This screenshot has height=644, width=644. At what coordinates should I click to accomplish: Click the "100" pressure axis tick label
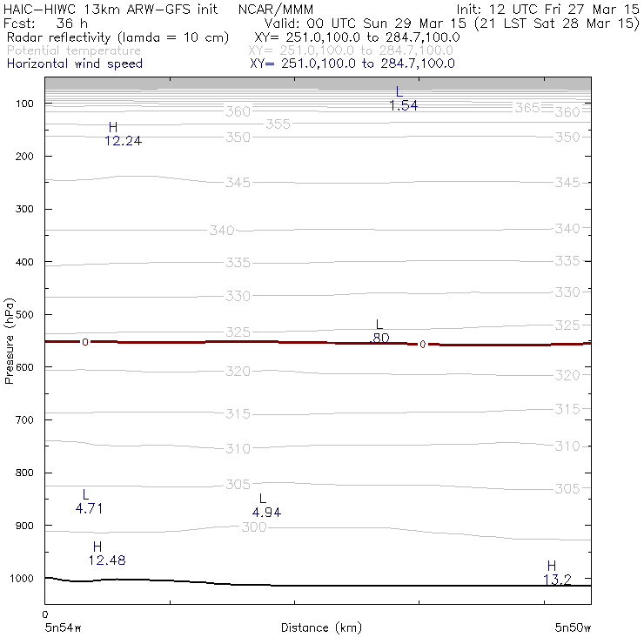(24, 104)
